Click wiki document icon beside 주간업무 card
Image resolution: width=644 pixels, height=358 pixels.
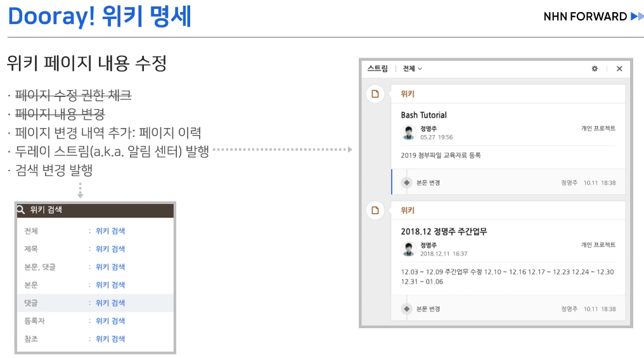(375, 210)
